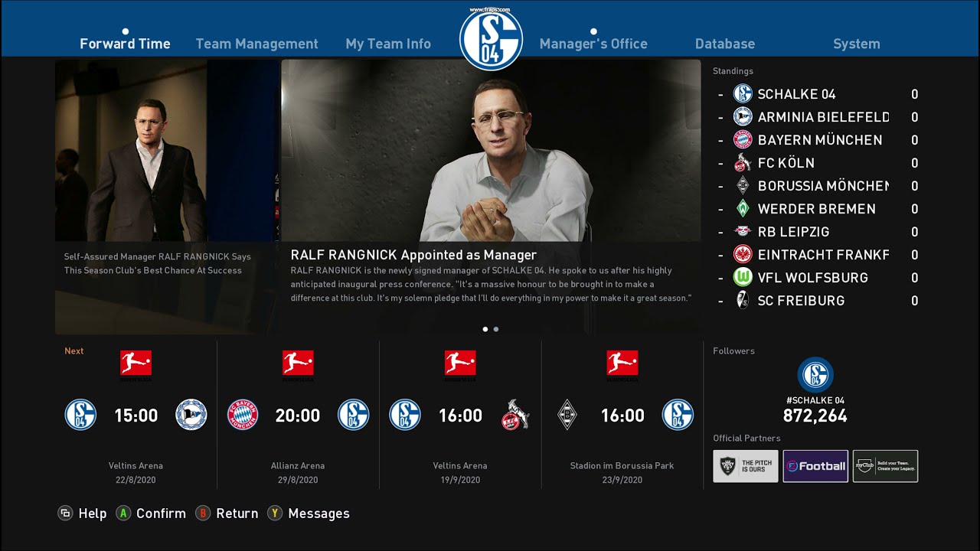The width and height of the screenshot is (980, 551).
Task: Click the red B Return button icon
Action: pyautogui.click(x=203, y=514)
